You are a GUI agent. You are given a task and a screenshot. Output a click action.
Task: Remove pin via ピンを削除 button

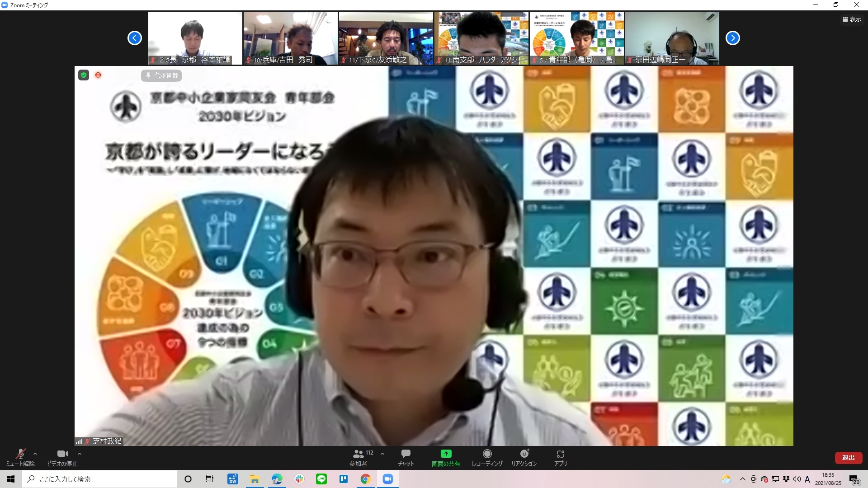pos(161,75)
